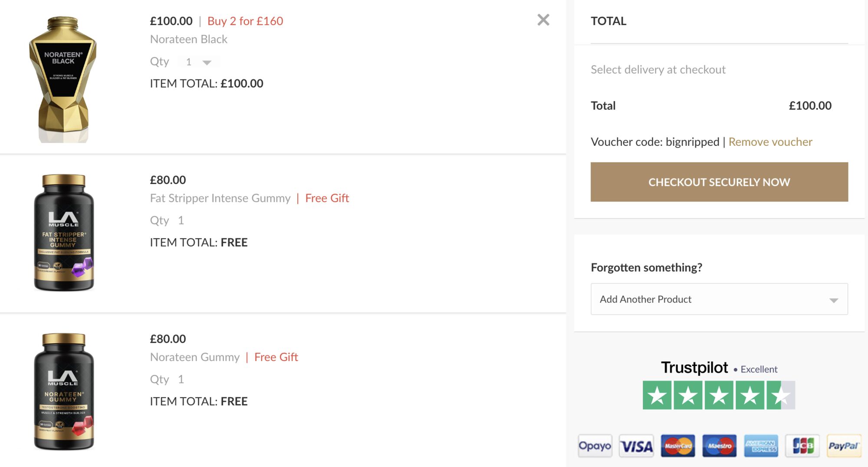Click the PayPal payment icon
The width and height of the screenshot is (868, 467).
844,446
